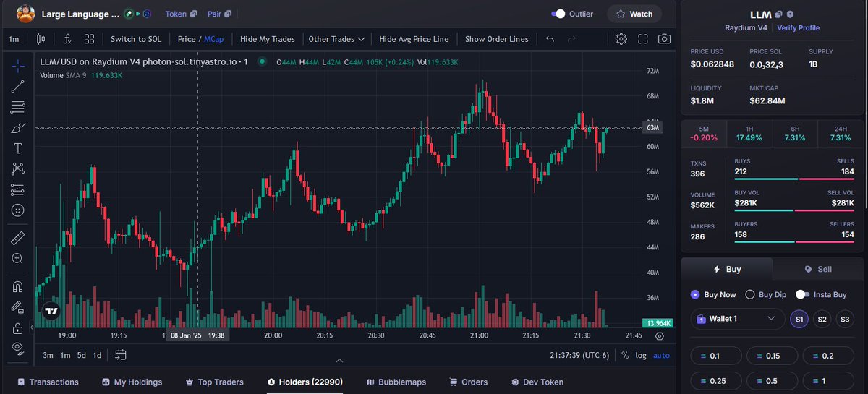868x394 pixels.
Task: Open the time axis settings gear
Action: [659, 335]
